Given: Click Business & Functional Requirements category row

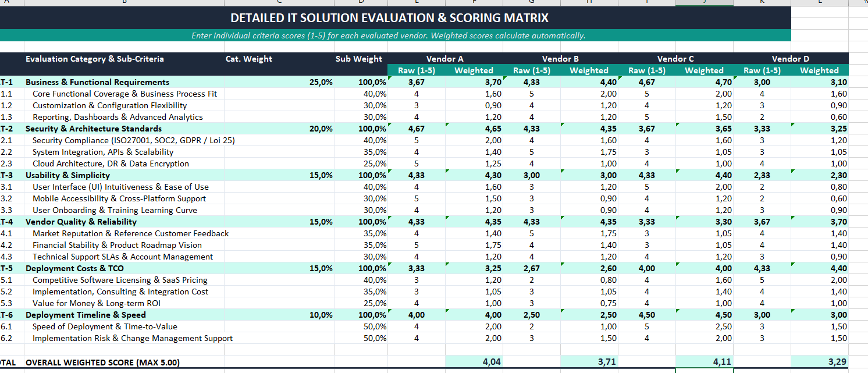Looking at the screenshot, I should (424, 82).
